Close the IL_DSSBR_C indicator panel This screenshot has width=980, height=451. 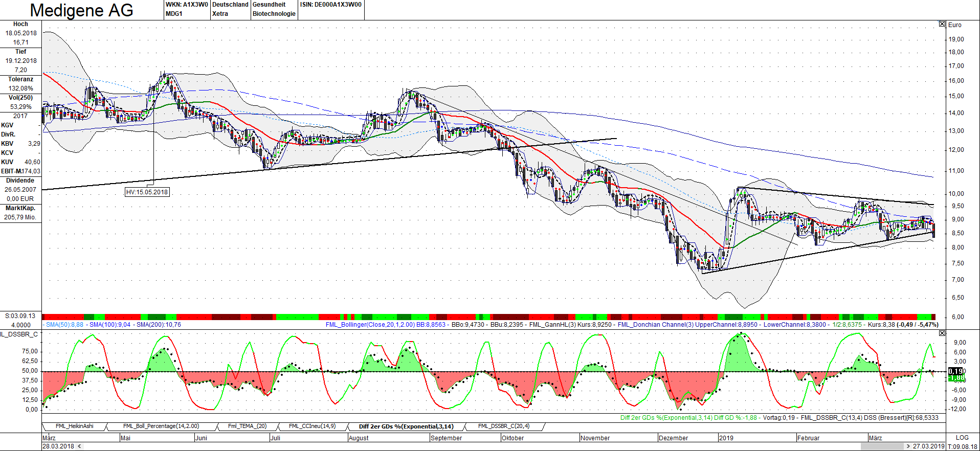pyautogui.click(x=942, y=333)
